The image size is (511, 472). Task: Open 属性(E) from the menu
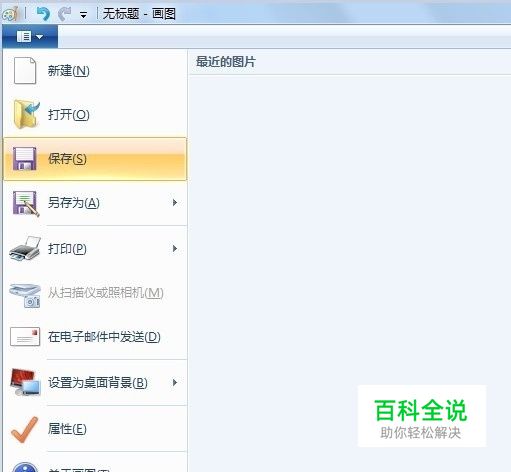[x=95, y=429]
